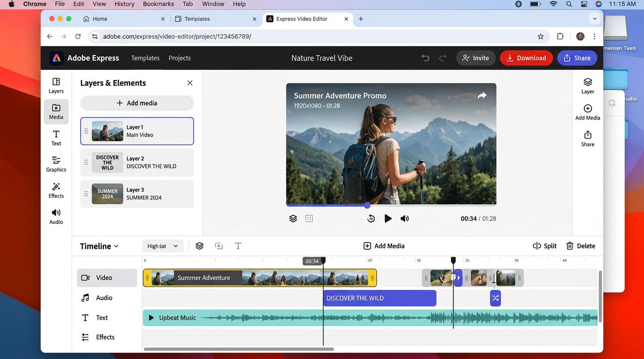Select the Audio track label
Viewport: 644px width, 359px height.
107,298
